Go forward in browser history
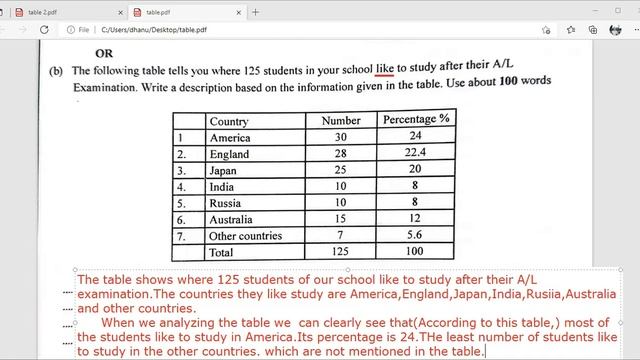Viewport: 640px width, 360px height. pyautogui.click(x=23, y=29)
